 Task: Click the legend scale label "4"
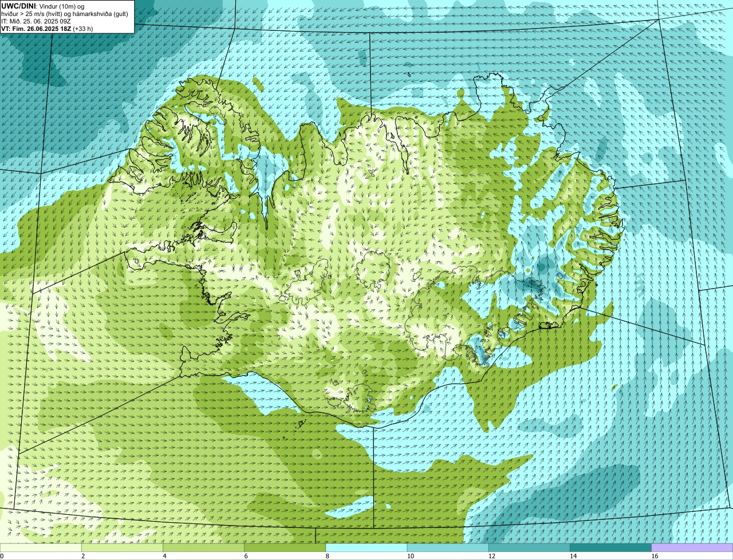[165, 556]
